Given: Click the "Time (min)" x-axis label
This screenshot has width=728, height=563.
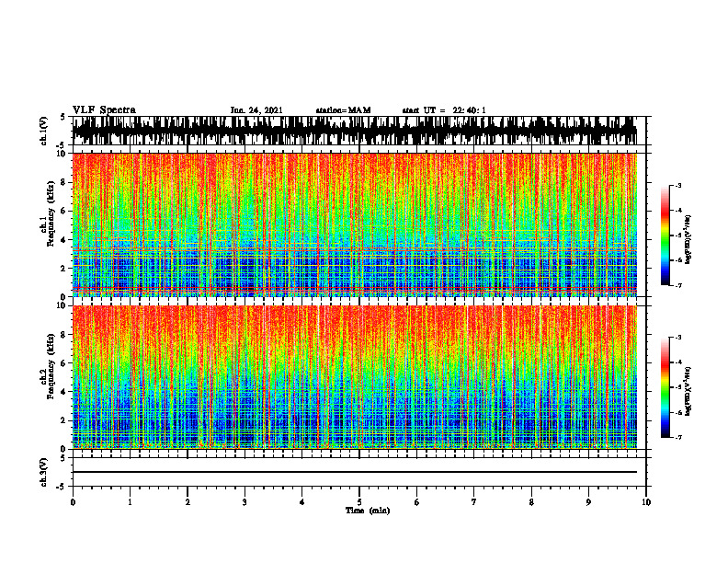Looking at the screenshot, I should (368, 511).
